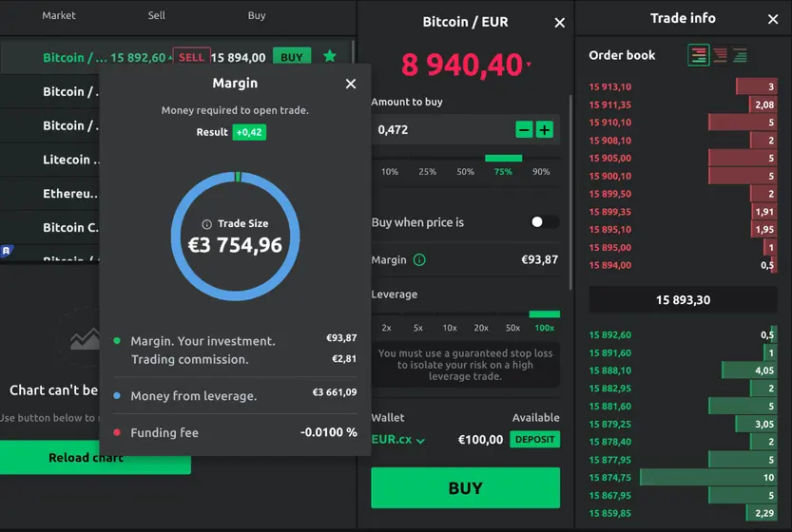Set amount to 50% option

tap(465, 172)
